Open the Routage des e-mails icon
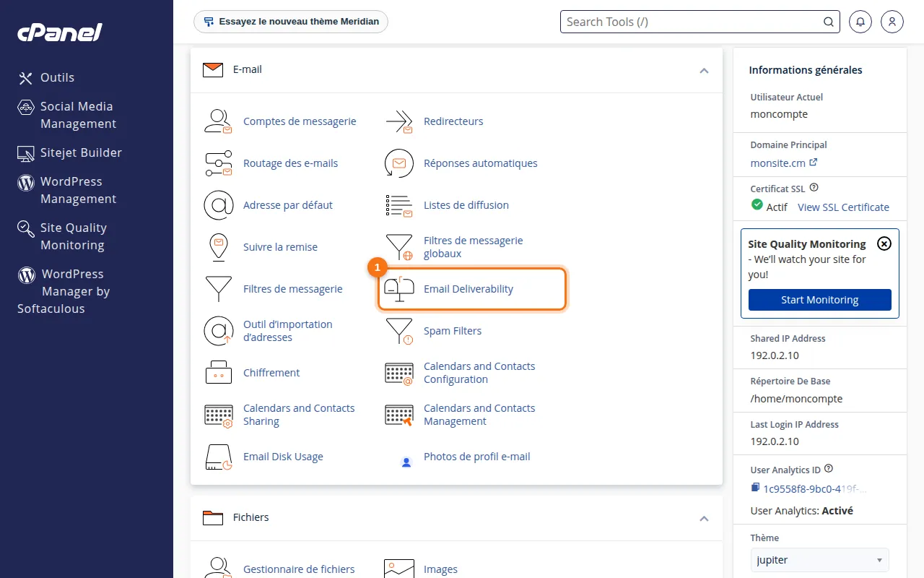The image size is (924, 578). pos(218,163)
